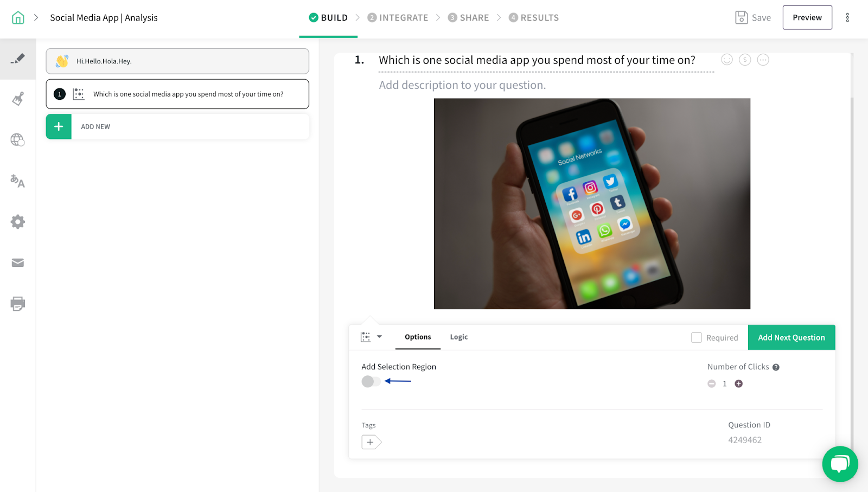Edit the question title text
The width and height of the screenshot is (868, 492).
(537, 60)
